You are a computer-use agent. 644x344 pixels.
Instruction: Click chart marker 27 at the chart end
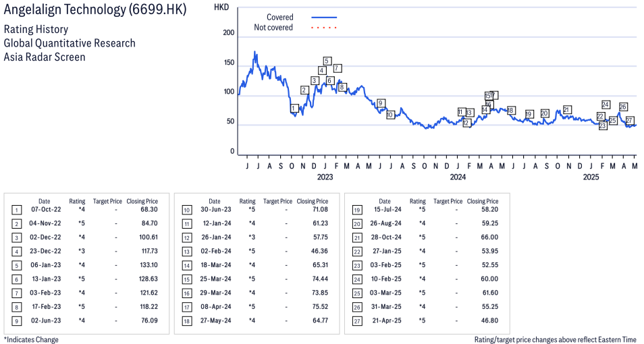tap(630, 120)
